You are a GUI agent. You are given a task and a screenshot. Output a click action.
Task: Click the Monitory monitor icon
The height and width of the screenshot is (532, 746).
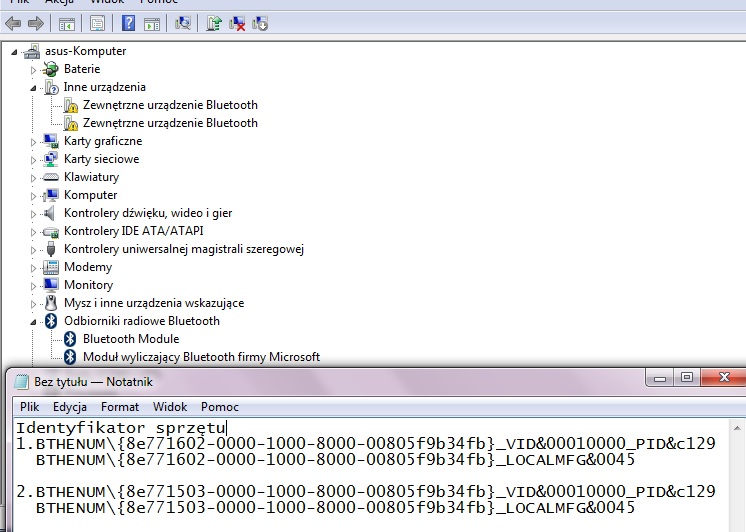click(50, 285)
